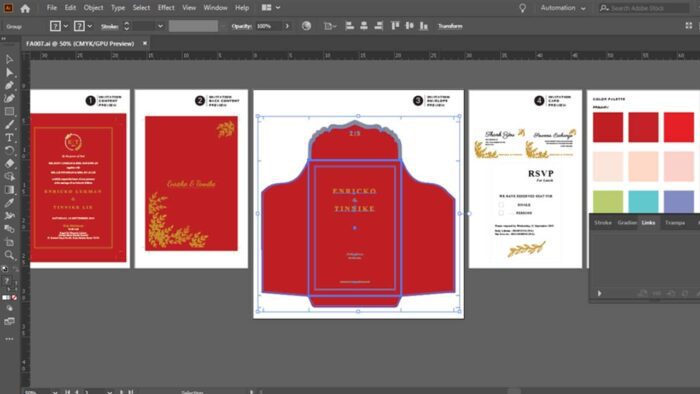Open the Effect menu
This screenshot has height=394, width=700.
(x=166, y=8)
